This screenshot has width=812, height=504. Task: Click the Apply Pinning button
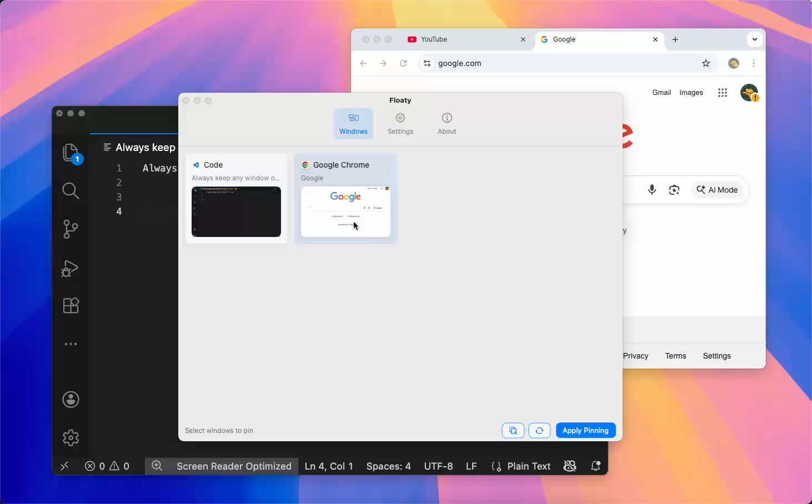click(585, 430)
